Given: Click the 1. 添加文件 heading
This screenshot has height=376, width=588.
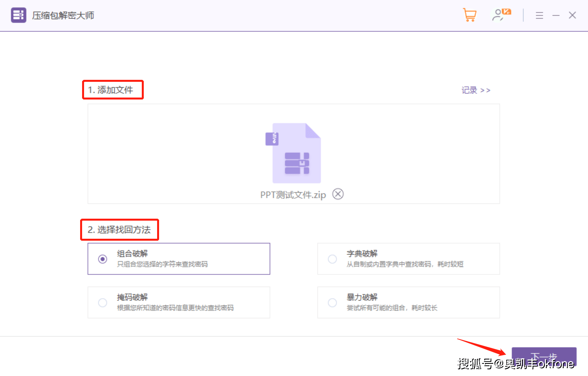Looking at the screenshot, I should pyautogui.click(x=110, y=90).
